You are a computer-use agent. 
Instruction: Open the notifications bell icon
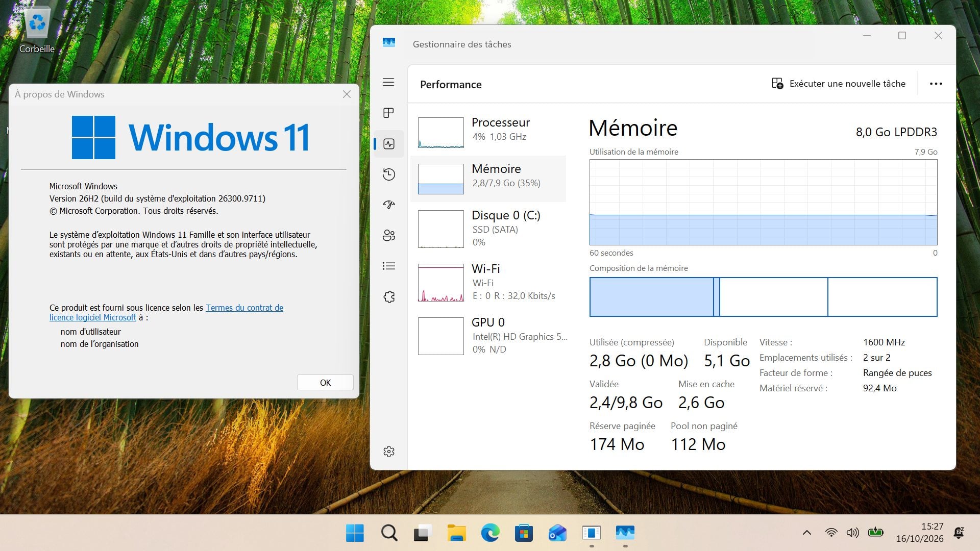(959, 533)
